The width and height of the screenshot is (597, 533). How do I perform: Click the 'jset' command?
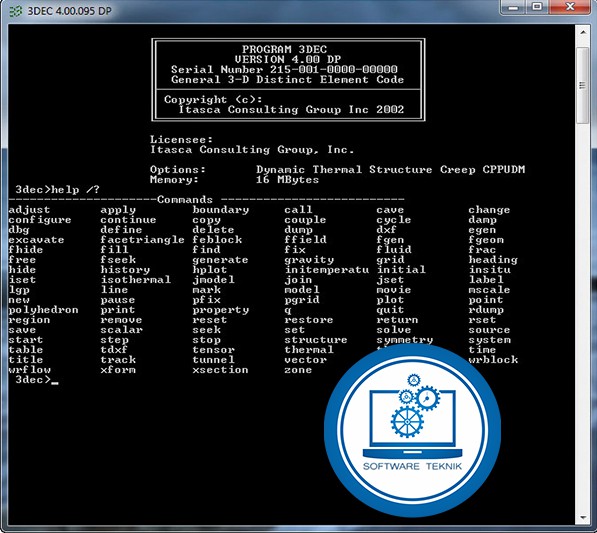(x=390, y=280)
